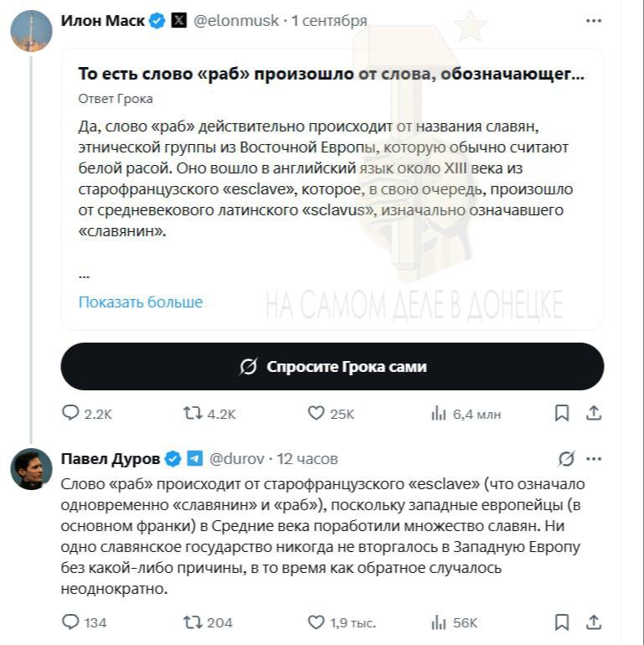
Task: Repost Pavel Durov's reply with 204 reposts
Action: [208, 622]
